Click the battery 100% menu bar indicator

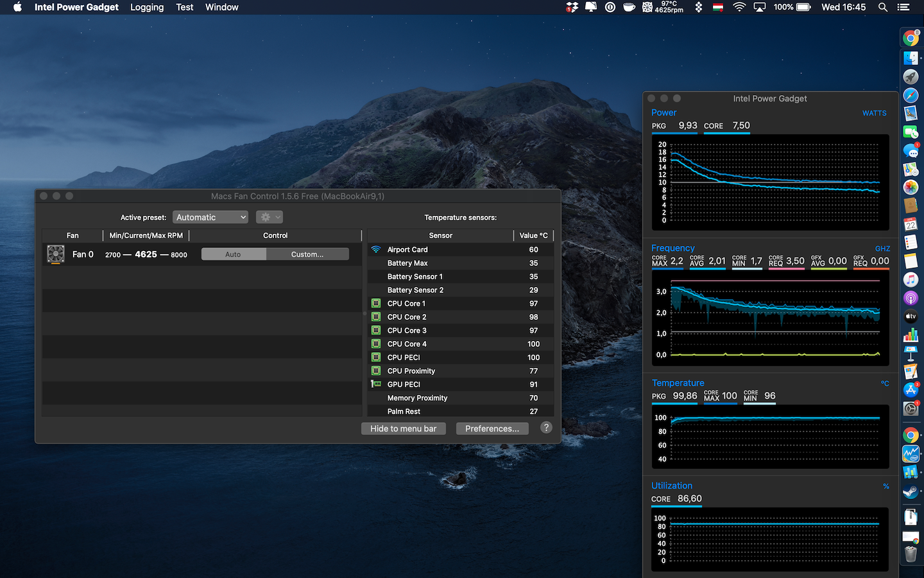792,7
